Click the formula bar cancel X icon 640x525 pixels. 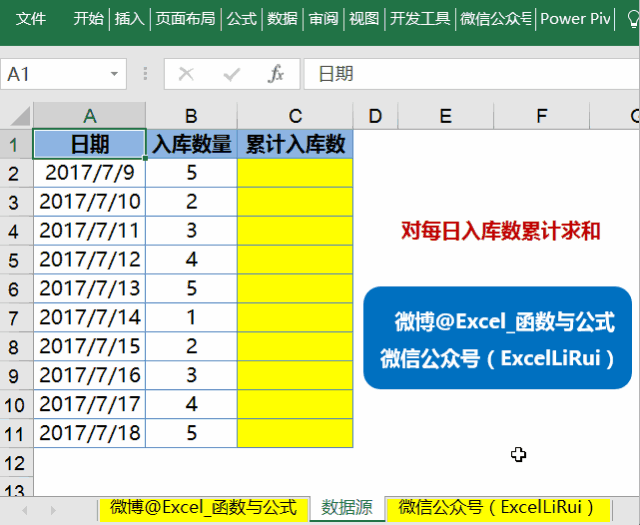click(x=186, y=74)
